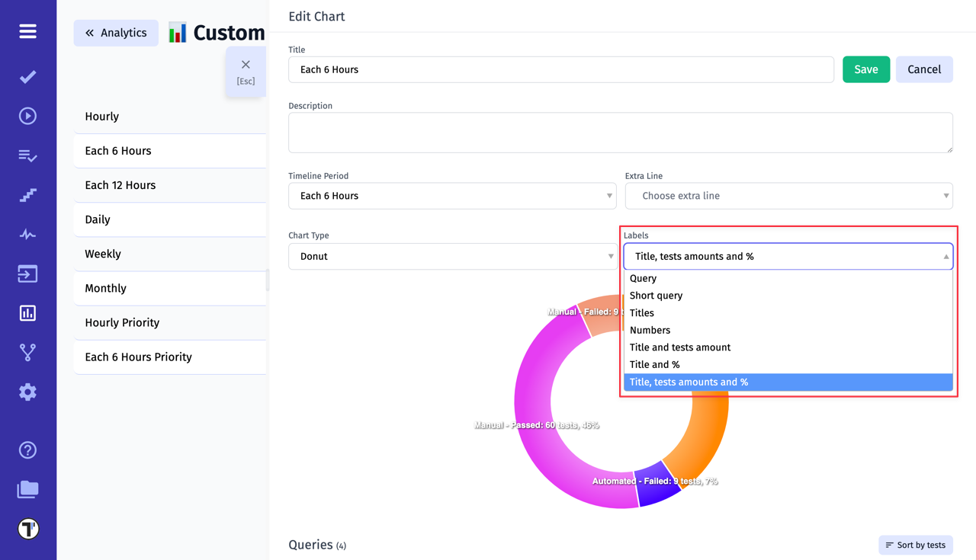
Task: Select the steps icon in the left sidebar
Action: tap(27, 195)
